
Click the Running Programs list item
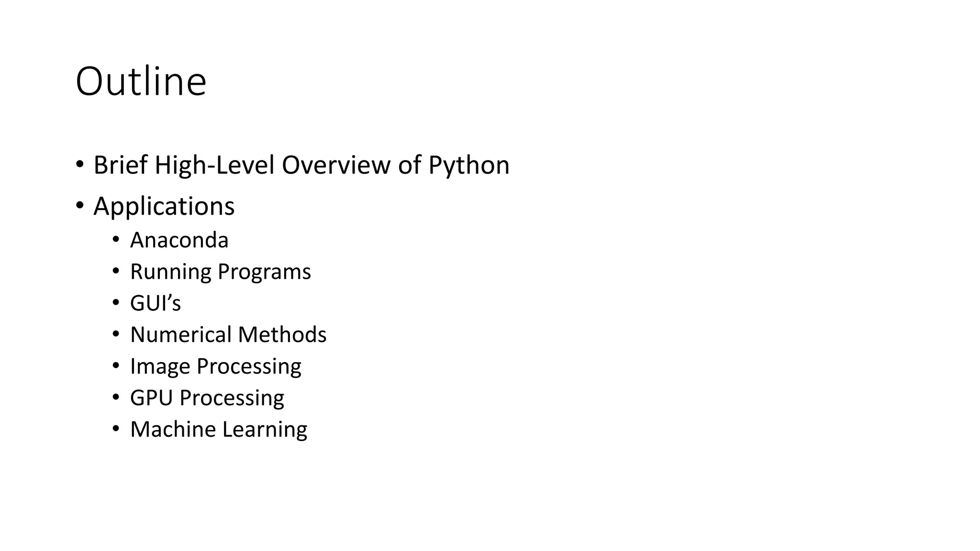220,272
